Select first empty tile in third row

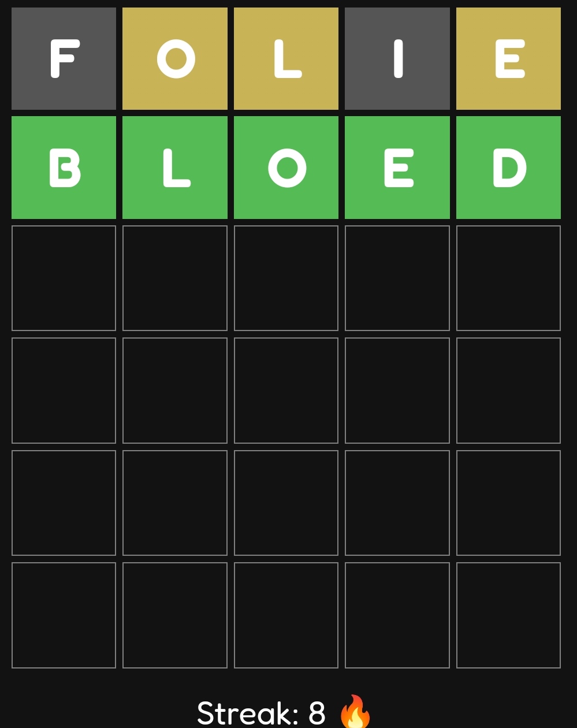click(64, 278)
